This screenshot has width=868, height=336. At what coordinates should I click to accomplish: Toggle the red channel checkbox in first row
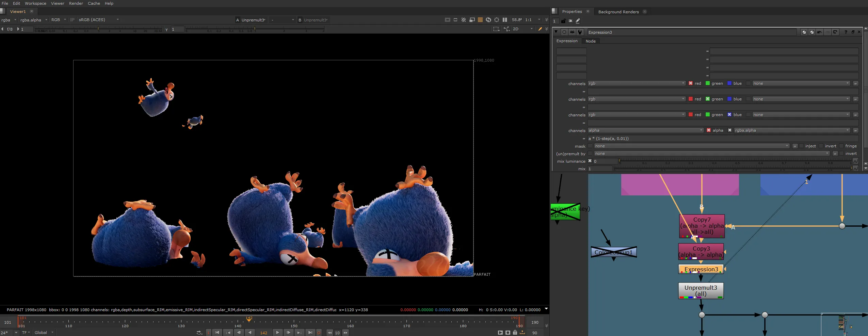pyautogui.click(x=690, y=83)
